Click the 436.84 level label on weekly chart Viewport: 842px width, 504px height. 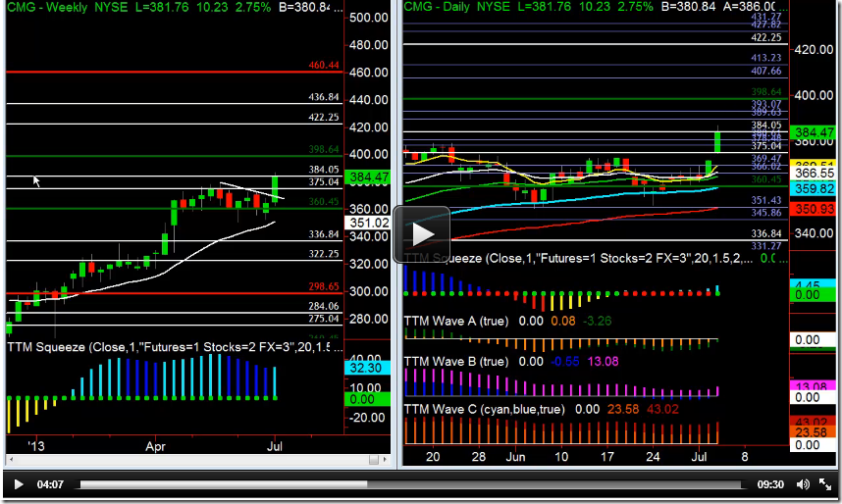[x=324, y=97]
